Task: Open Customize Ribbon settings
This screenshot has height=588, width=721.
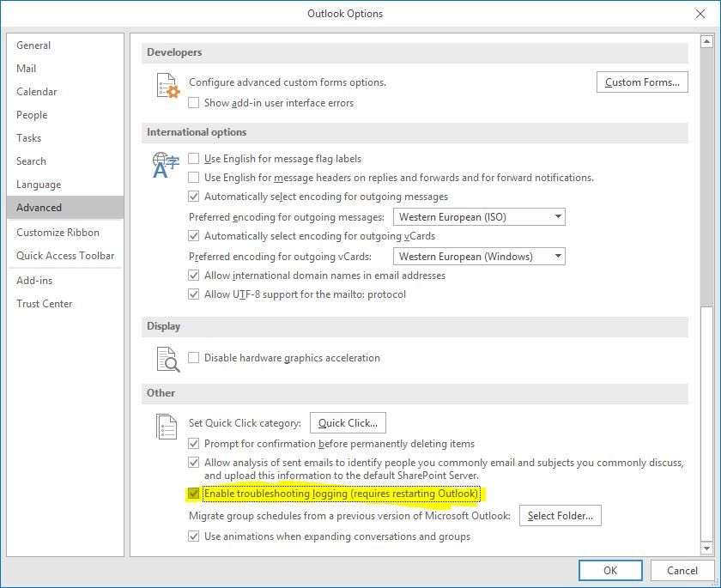Action: (65, 233)
